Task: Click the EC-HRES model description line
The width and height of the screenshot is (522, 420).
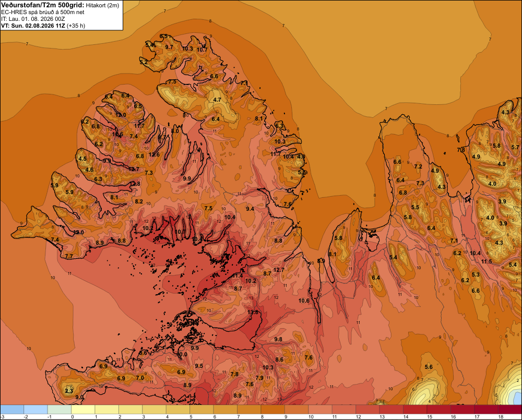Action: click(43, 13)
